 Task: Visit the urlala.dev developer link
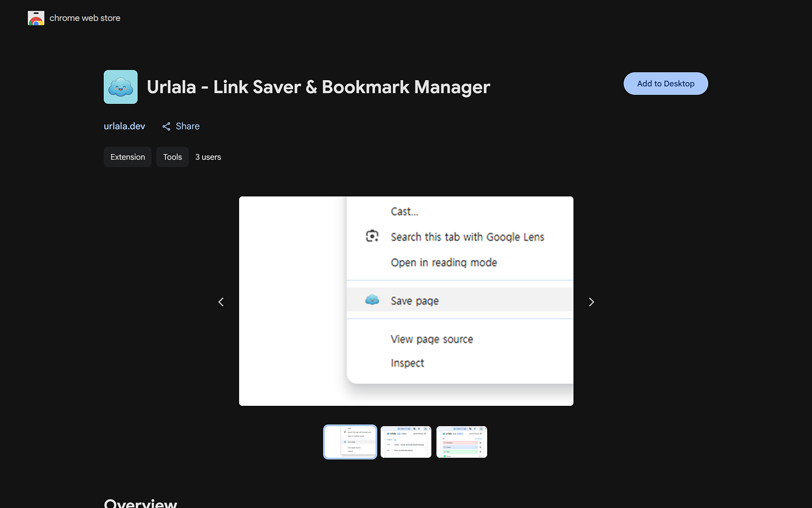(x=124, y=126)
